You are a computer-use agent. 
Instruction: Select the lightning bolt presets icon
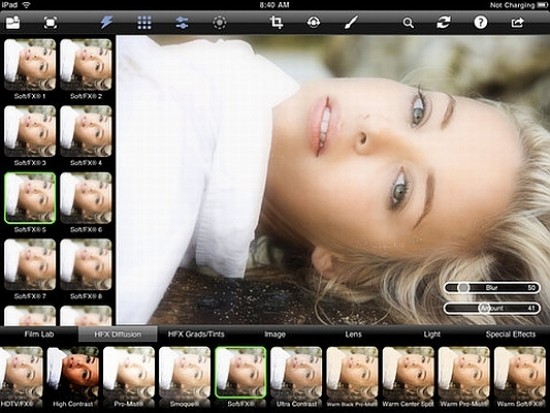tap(106, 23)
